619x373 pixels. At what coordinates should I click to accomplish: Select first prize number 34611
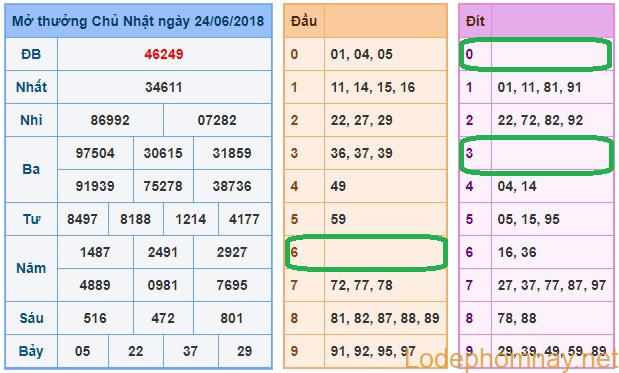(164, 87)
